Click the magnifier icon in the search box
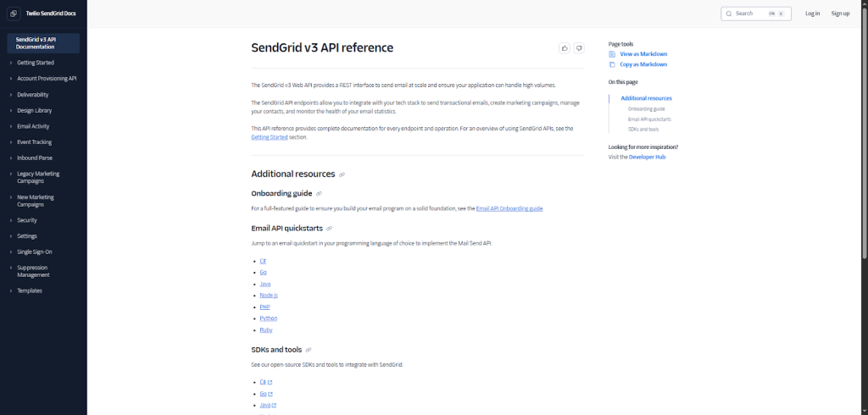The height and width of the screenshot is (415, 868). (x=728, y=14)
